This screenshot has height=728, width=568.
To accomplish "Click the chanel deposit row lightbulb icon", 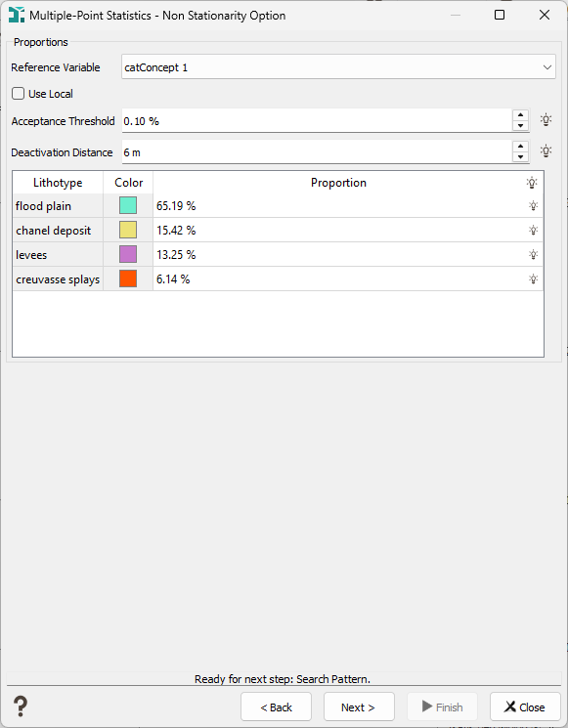I will coord(533,231).
